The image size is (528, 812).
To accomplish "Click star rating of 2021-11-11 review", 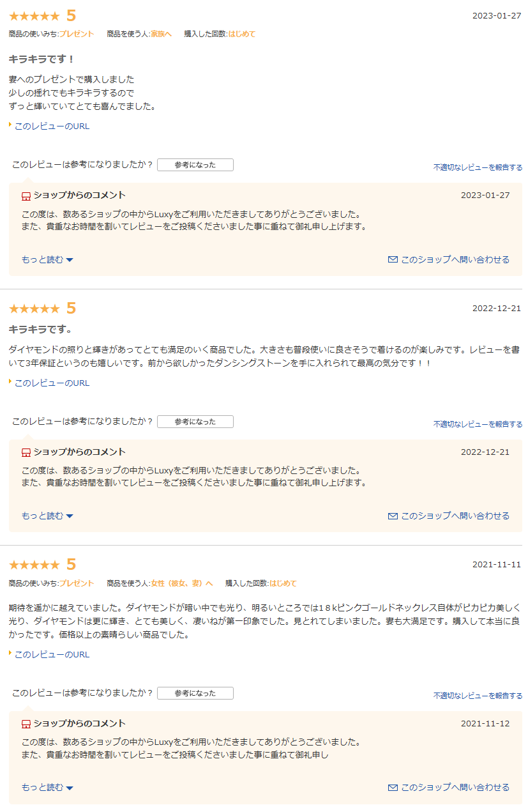I will pos(34,565).
